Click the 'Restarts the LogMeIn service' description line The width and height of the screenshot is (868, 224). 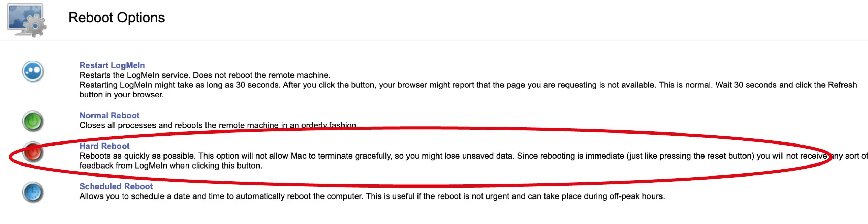204,75
